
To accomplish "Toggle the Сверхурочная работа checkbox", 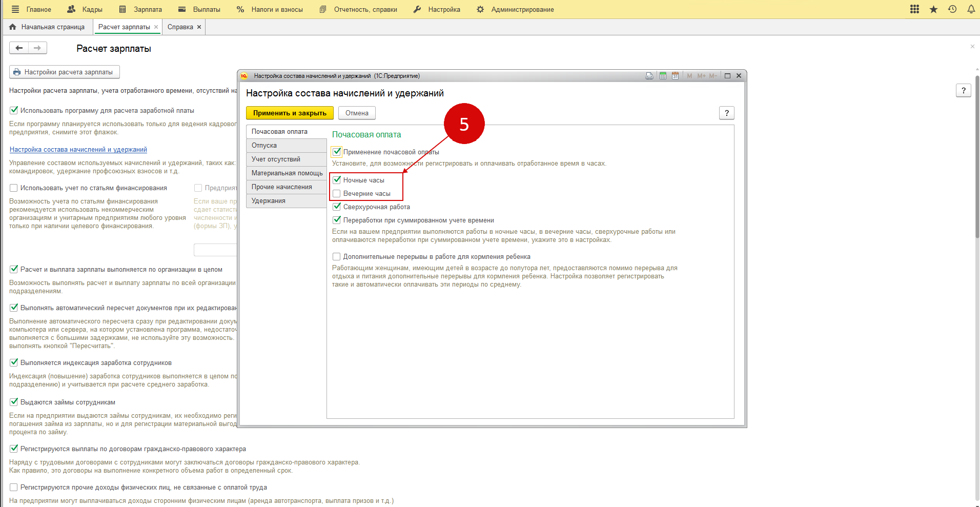I will pyautogui.click(x=337, y=207).
